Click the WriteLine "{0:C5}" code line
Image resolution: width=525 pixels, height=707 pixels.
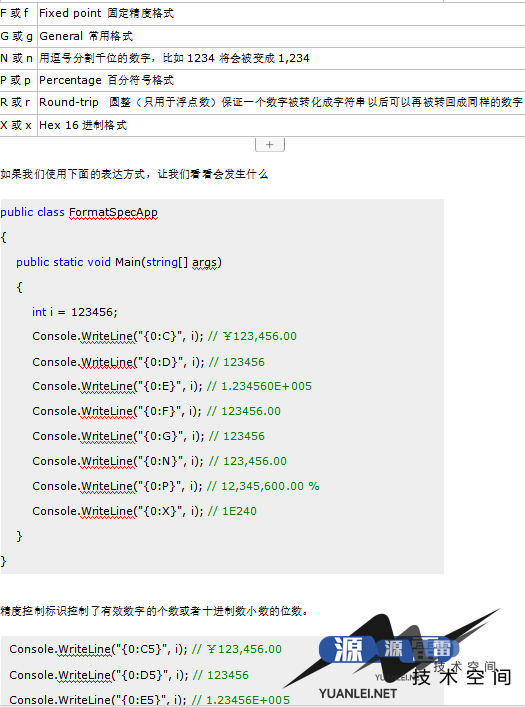(145, 649)
